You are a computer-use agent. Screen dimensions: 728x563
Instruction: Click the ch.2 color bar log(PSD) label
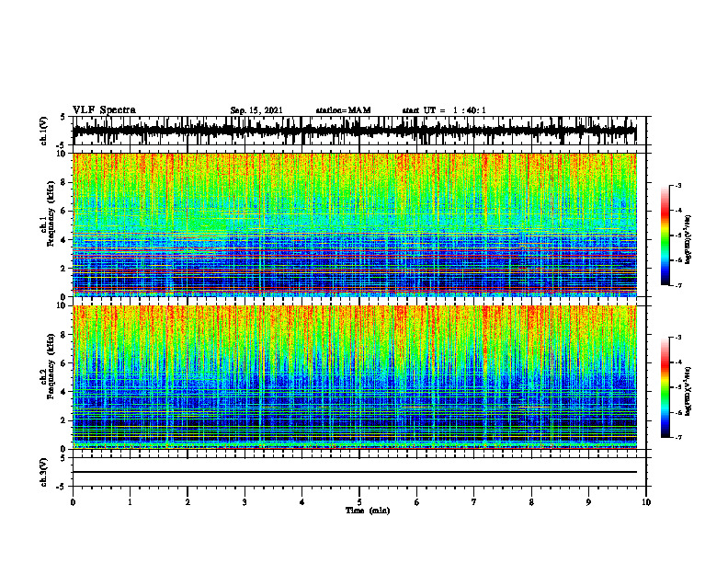point(688,391)
